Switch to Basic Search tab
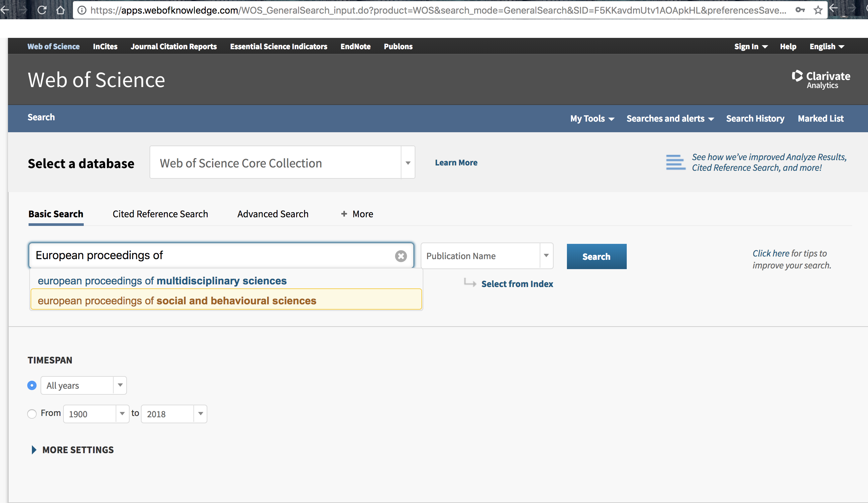The height and width of the screenshot is (503, 868). [56, 214]
